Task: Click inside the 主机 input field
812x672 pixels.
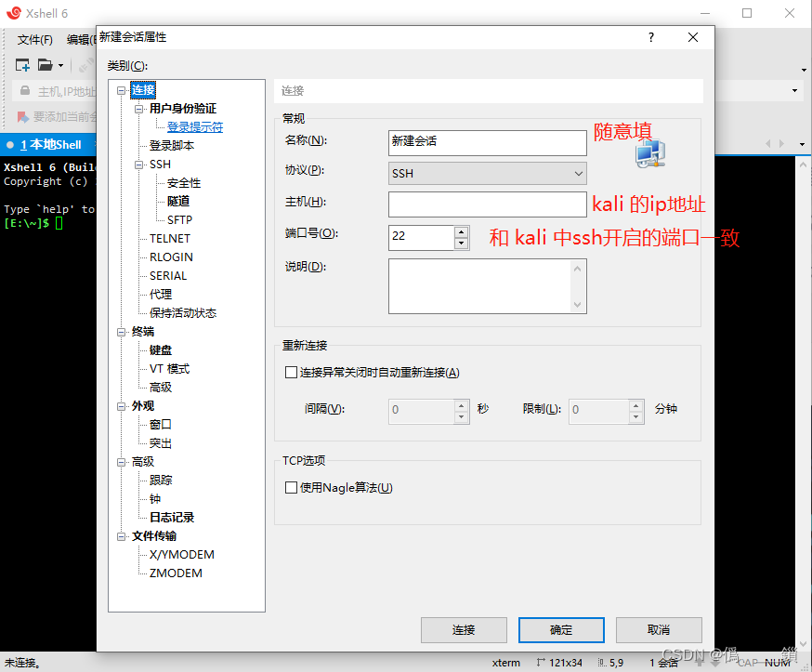Action: coord(487,204)
